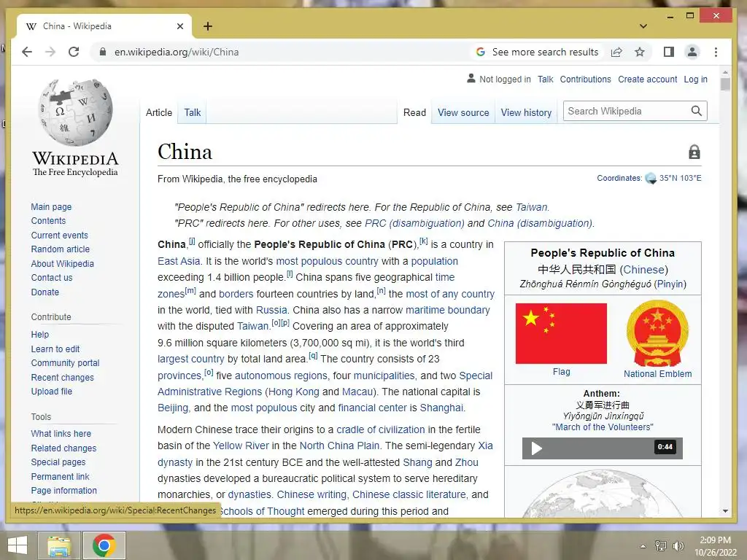Click the share page icon in address bar
The width and height of the screenshot is (747, 560).
(616, 52)
